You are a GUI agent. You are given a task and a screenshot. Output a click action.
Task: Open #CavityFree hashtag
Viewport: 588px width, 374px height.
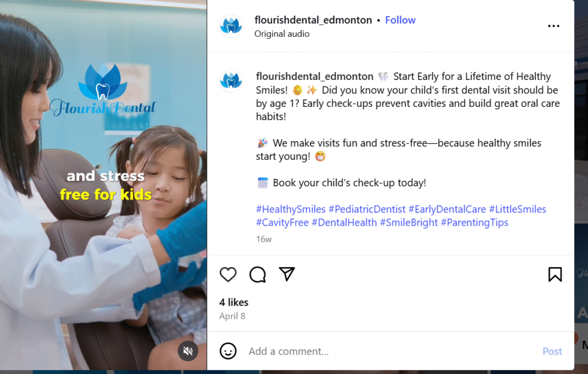[283, 222]
